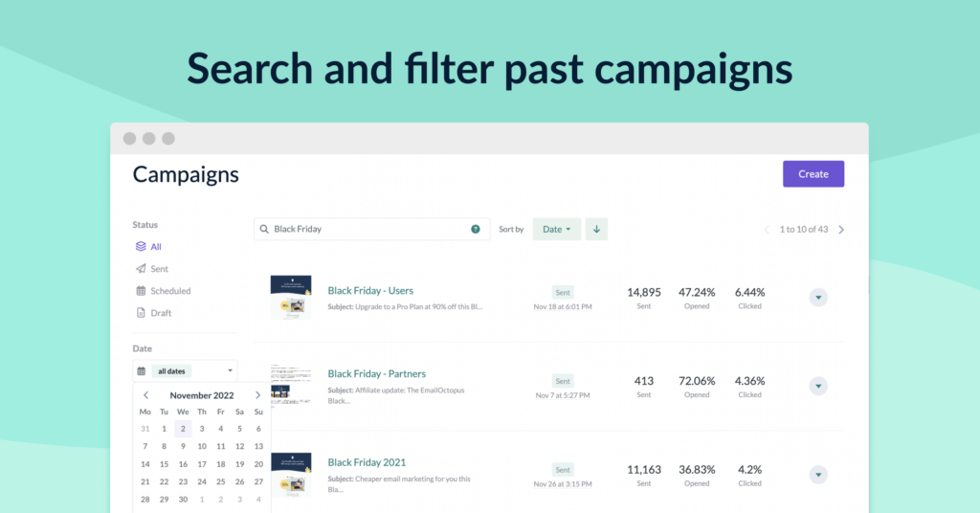Open actions menu for Black Friday - Partners
980x513 pixels.
[x=818, y=386]
